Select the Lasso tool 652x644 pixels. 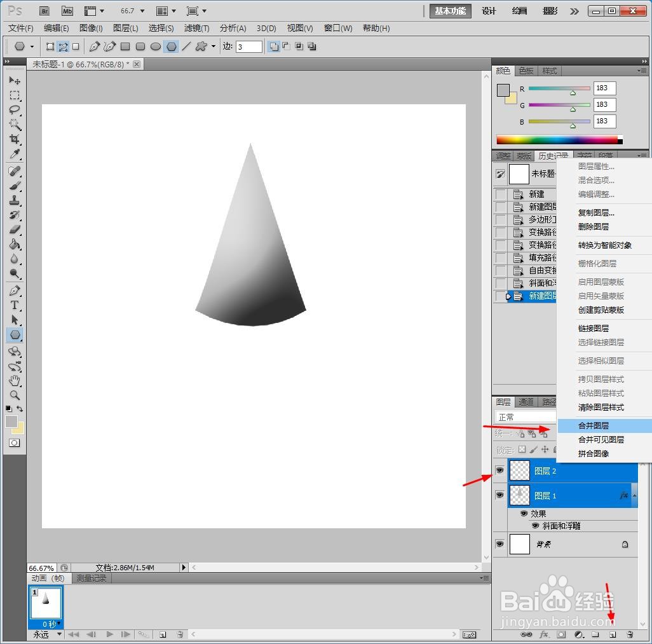click(15, 110)
